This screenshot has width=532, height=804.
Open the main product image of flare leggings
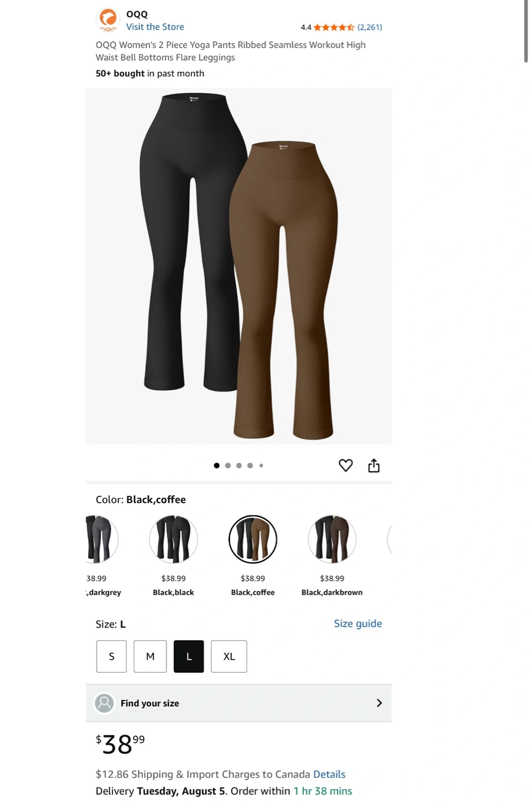coord(239,266)
